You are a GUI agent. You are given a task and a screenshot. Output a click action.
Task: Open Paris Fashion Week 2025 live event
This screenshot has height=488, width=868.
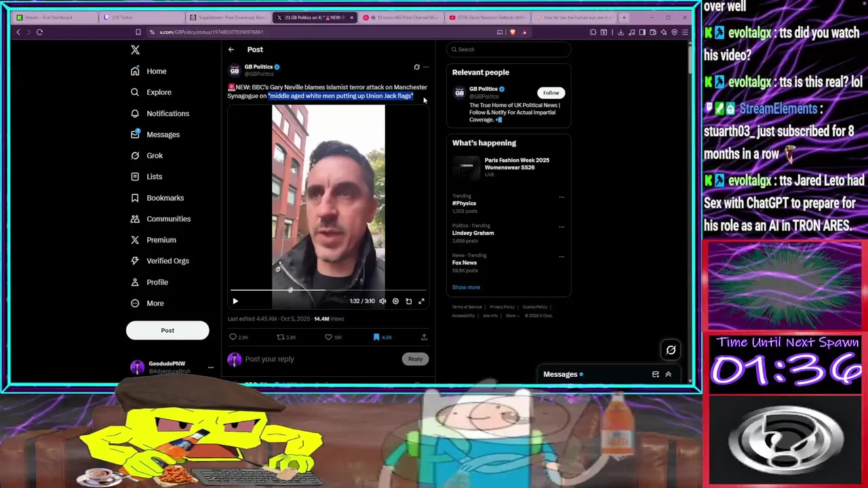pos(509,167)
